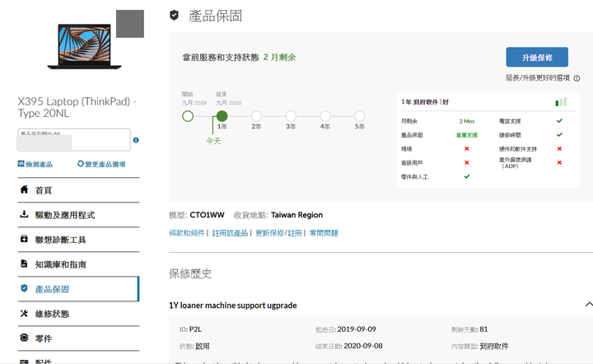Open 知識庫和指南 knowledge base menu item

point(78,264)
